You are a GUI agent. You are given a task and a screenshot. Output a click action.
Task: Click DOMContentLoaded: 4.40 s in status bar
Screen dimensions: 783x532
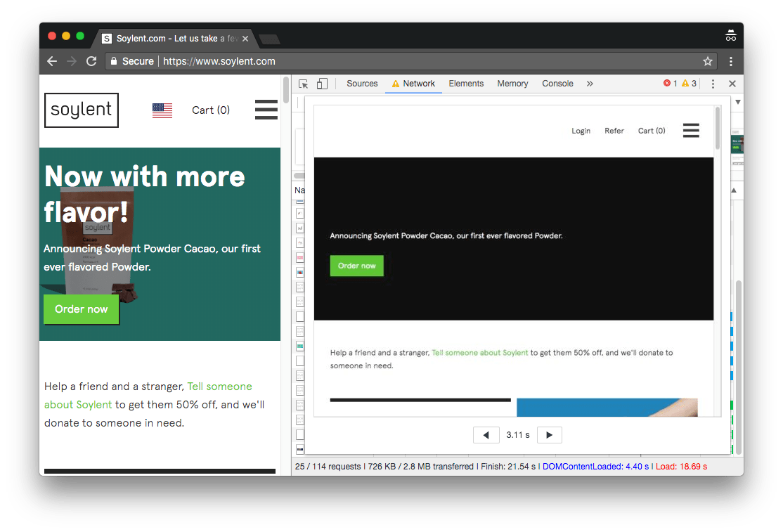click(595, 466)
